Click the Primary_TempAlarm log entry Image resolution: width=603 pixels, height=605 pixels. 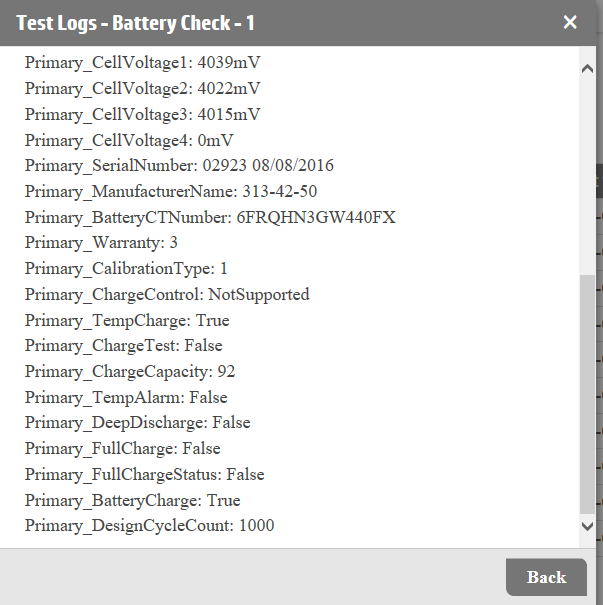[x=126, y=397]
